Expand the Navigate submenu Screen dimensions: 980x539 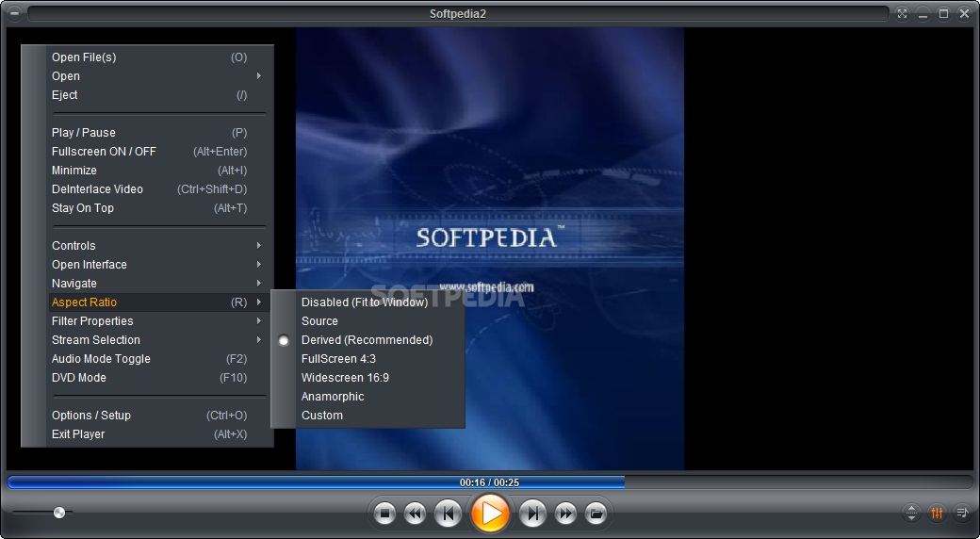[159, 284]
